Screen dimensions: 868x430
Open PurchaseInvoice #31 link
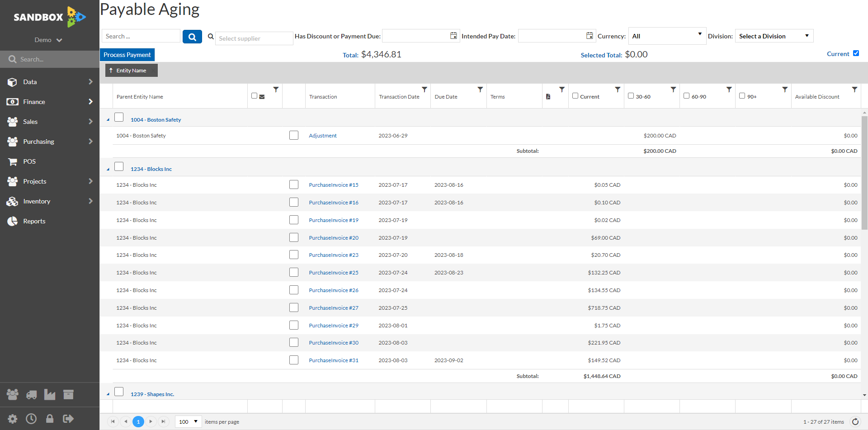[334, 360]
